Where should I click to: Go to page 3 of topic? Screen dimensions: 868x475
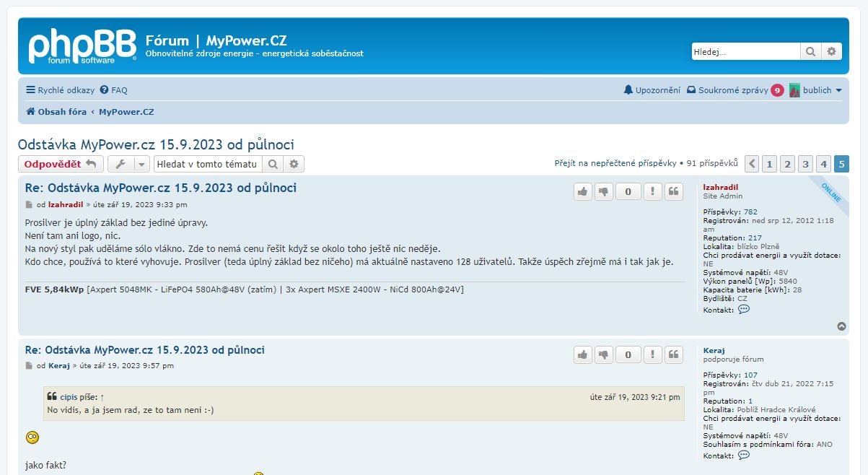click(x=806, y=164)
